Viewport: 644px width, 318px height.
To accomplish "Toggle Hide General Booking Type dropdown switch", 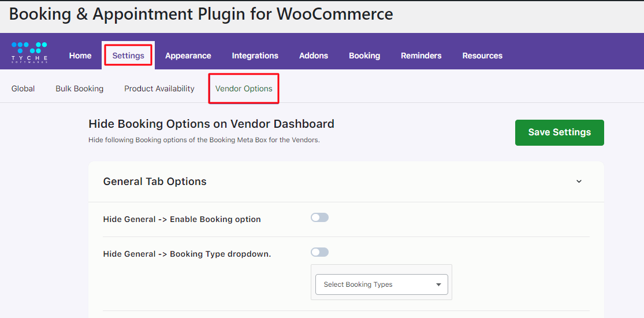I will 319,252.
